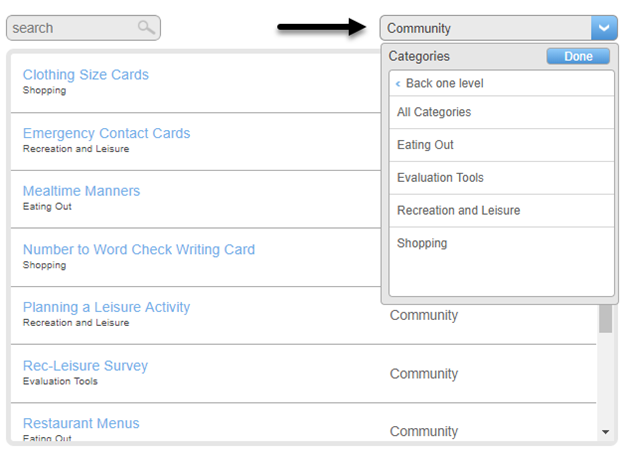This screenshot has width=624, height=453.
Task: Choose the Eating Out category
Action: tap(501, 145)
